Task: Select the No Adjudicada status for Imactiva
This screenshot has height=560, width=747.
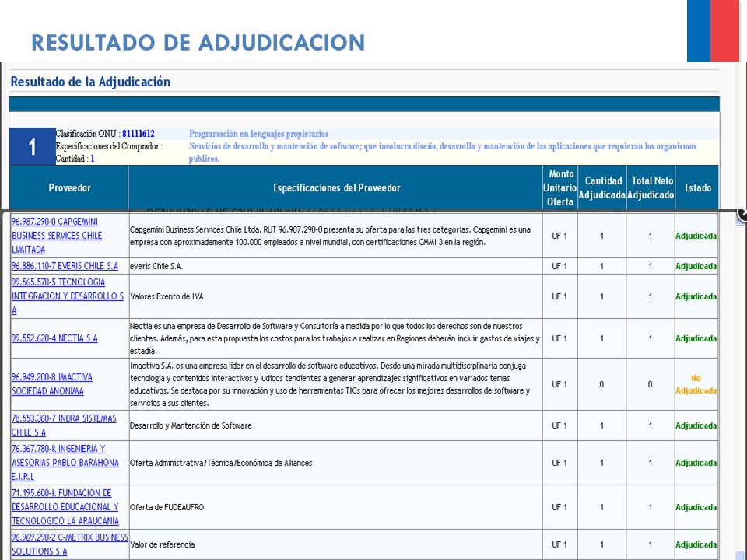Action: (x=696, y=384)
